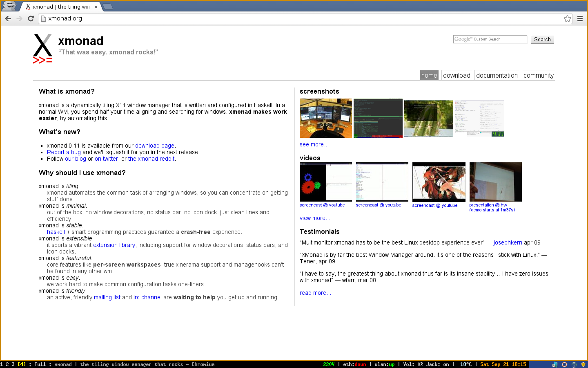This screenshot has width=588, height=368.
Task: Click first screencast @ youtube link under gears
Action: click(x=322, y=205)
